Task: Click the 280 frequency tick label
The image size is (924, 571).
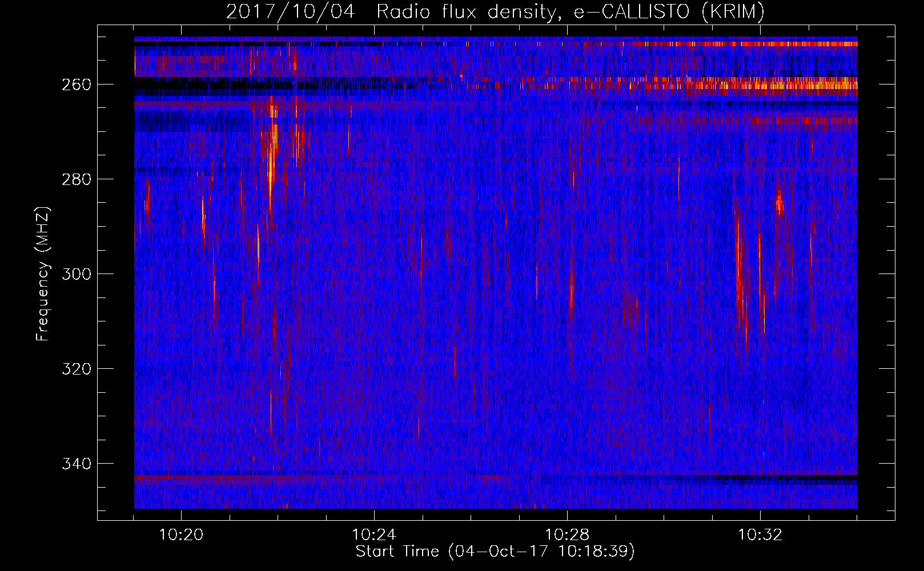Action: click(x=76, y=179)
